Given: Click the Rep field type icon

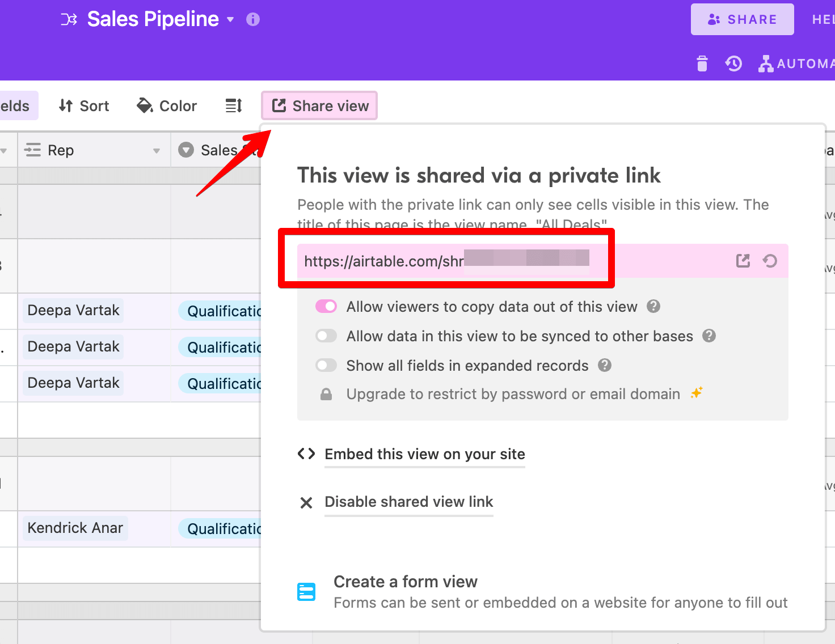Looking at the screenshot, I should [x=33, y=150].
